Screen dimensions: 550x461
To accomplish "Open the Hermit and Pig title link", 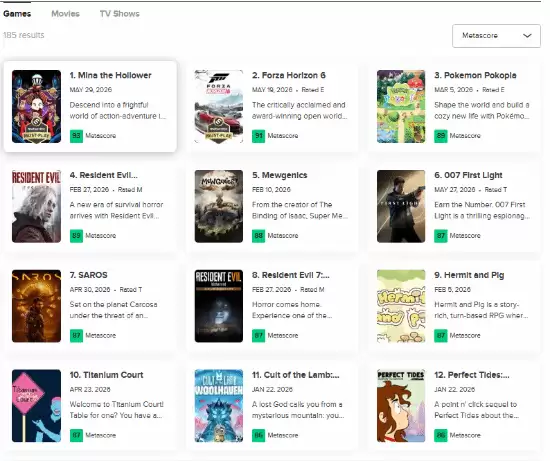I will (469, 275).
